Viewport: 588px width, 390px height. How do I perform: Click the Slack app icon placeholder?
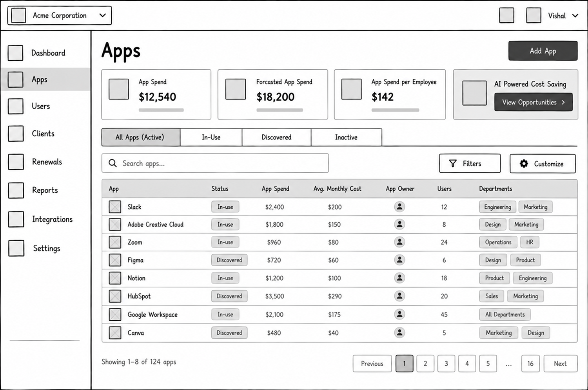click(115, 207)
